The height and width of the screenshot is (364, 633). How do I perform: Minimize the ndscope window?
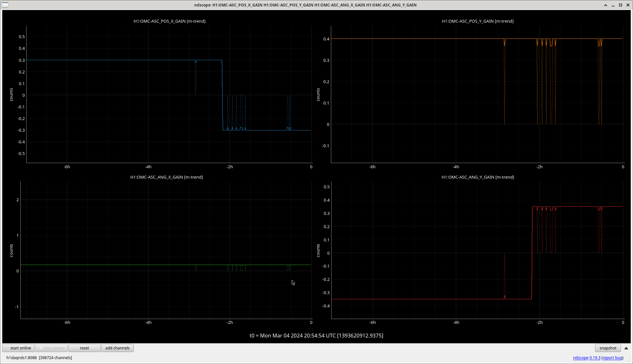(613, 5)
